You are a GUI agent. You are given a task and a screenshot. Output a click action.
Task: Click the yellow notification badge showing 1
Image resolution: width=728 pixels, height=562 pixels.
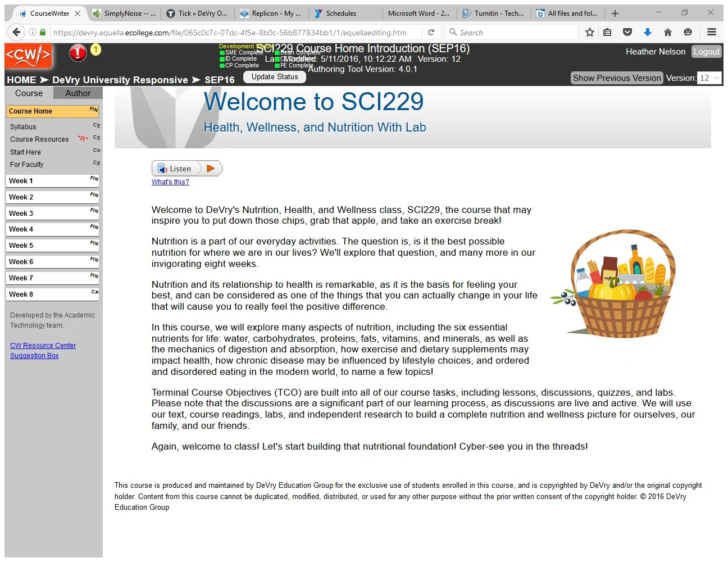[95, 49]
